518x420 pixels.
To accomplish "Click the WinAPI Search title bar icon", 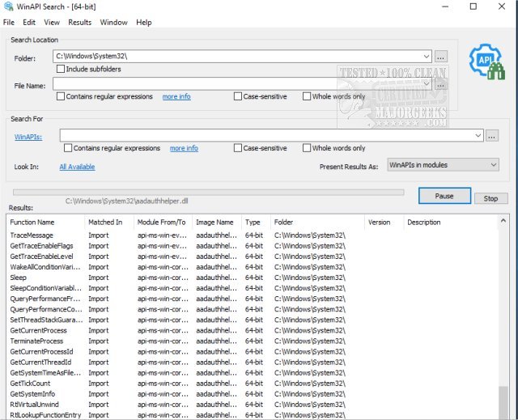I will point(8,6).
